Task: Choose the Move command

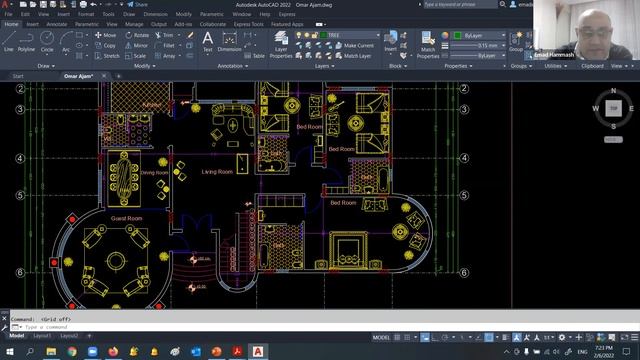Action: [106, 35]
